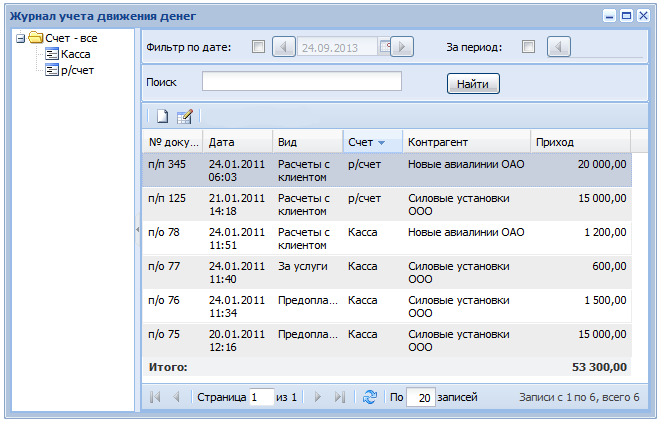Click Записи с 1 по 6, всего 6 status text
Screen dimensions: 660x423
click(x=579, y=397)
